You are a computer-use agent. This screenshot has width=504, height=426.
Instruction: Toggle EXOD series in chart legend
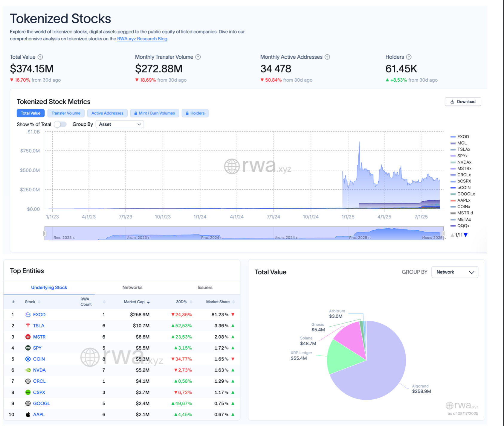pyautogui.click(x=463, y=137)
